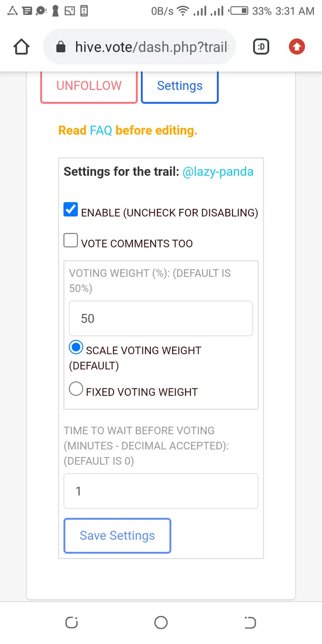Viewport: 322px width, 644px height.
Task: Tap the Android back navigation icon
Action: (250, 623)
